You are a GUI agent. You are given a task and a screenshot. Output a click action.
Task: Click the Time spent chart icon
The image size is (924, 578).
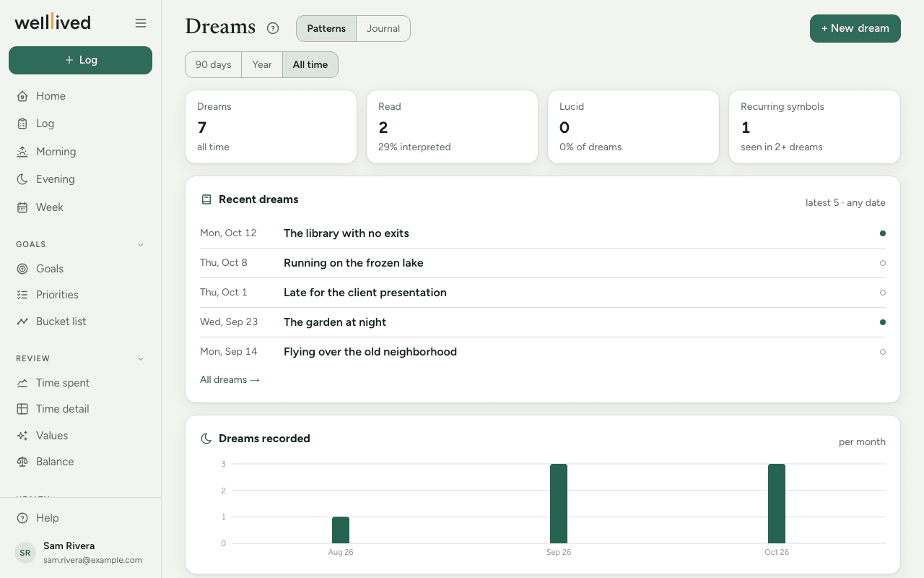(x=22, y=383)
